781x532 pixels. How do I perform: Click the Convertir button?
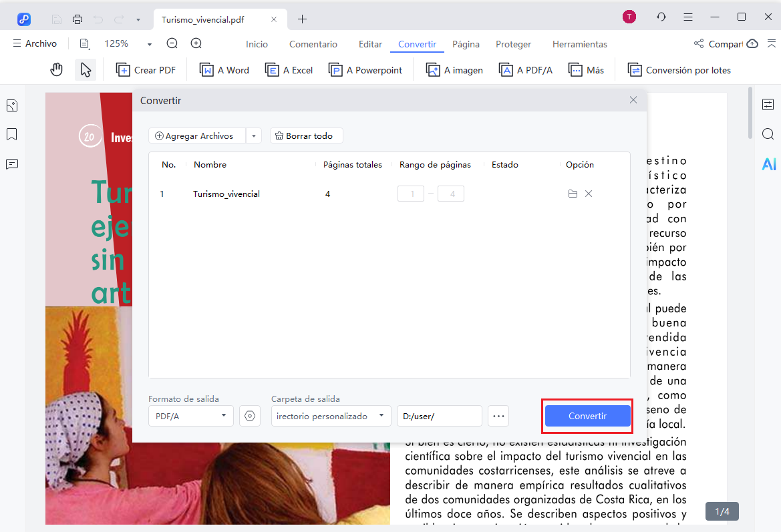(x=587, y=416)
